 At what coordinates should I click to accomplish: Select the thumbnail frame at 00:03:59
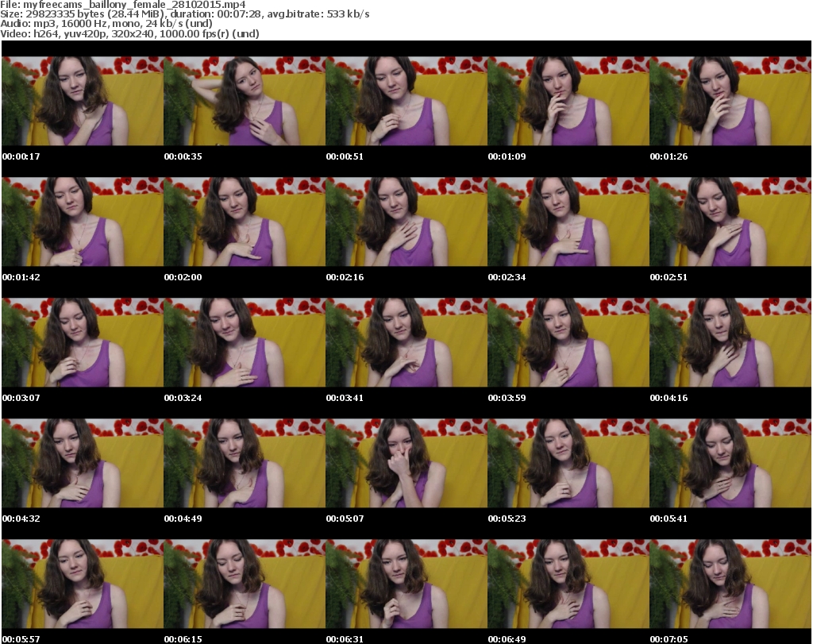(568, 343)
